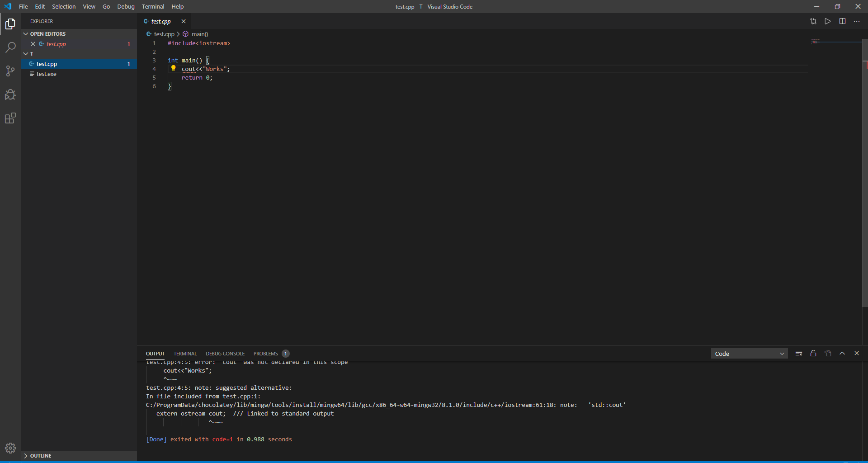868x463 pixels.
Task: Split the editor using the split icon
Action: (x=843, y=21)
